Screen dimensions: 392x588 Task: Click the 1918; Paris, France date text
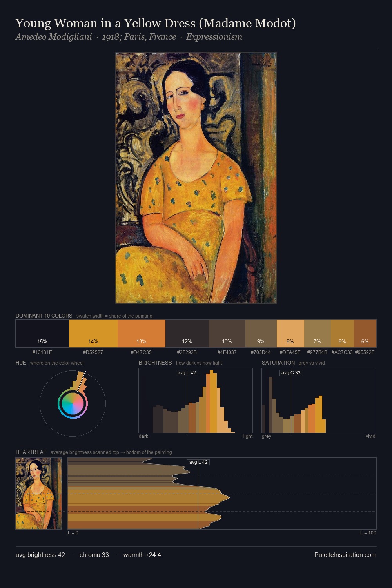[x=139, y=37]
